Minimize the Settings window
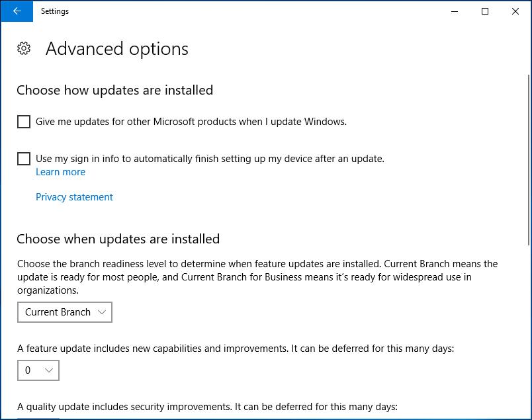This screenshot has width=532, height=420. click(455, 11)
